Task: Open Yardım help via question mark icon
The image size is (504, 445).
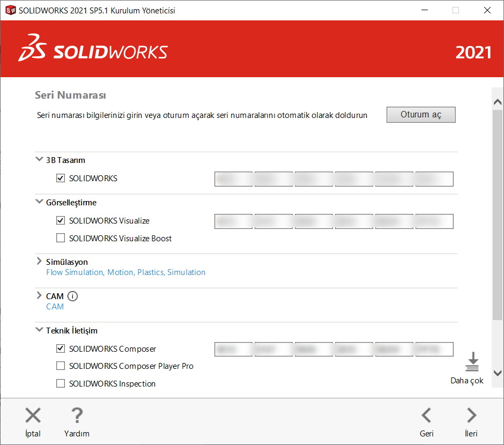Action: [x=76, y=415]
